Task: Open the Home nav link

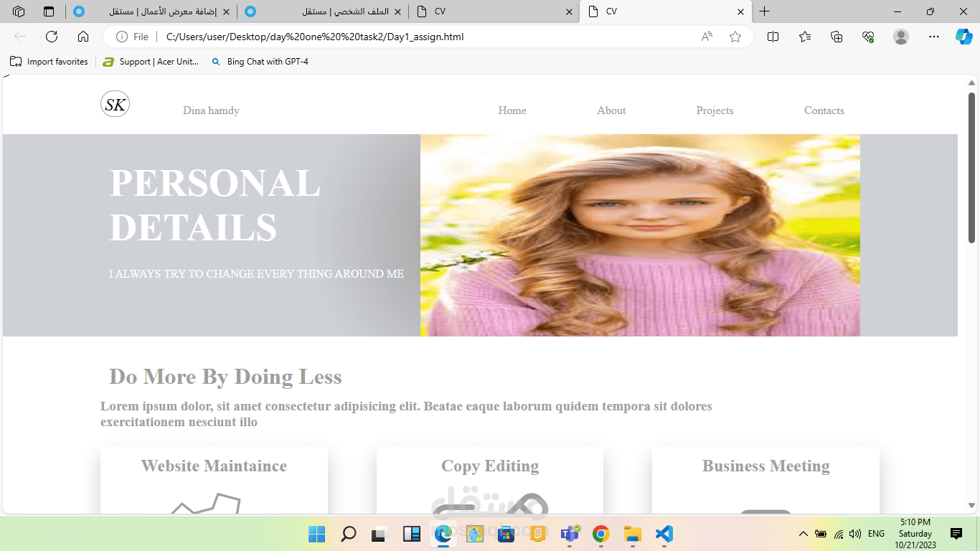Action: pos(512,110)
